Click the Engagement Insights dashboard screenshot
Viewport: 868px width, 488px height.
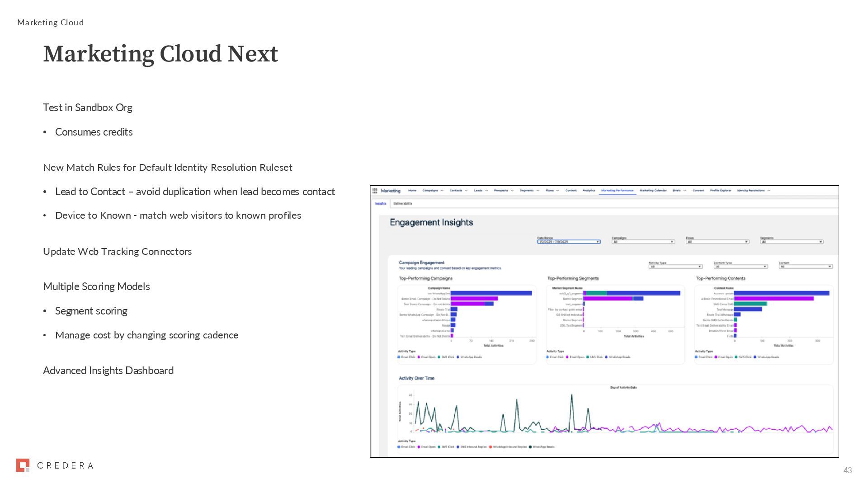click(x=604, y=321)
